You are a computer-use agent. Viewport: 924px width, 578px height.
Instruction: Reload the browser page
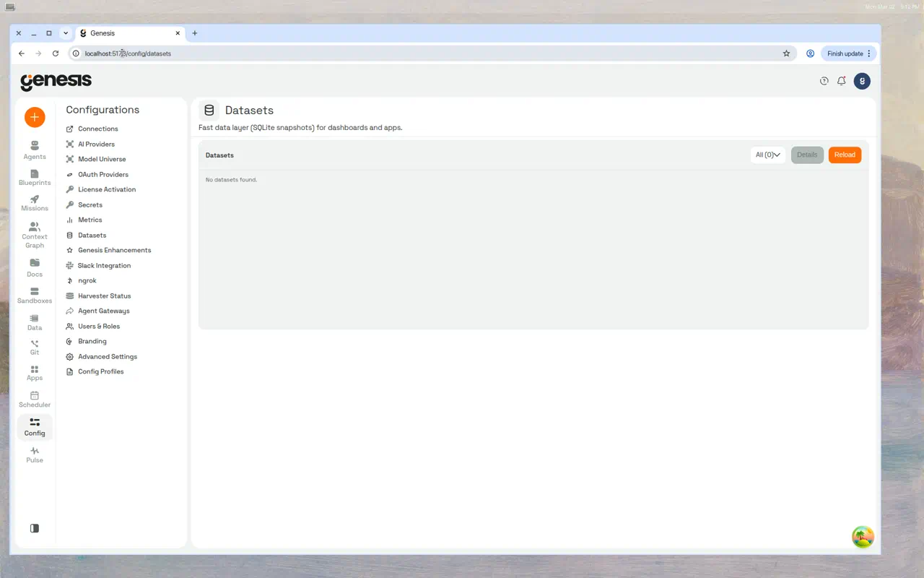tap(56, 53)
